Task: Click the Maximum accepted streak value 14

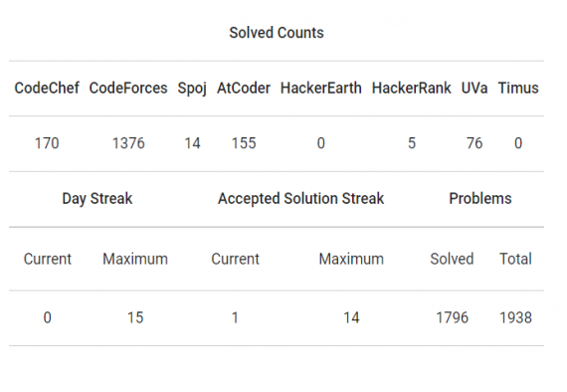Action: pyautogui.click(x=351, y=318)
